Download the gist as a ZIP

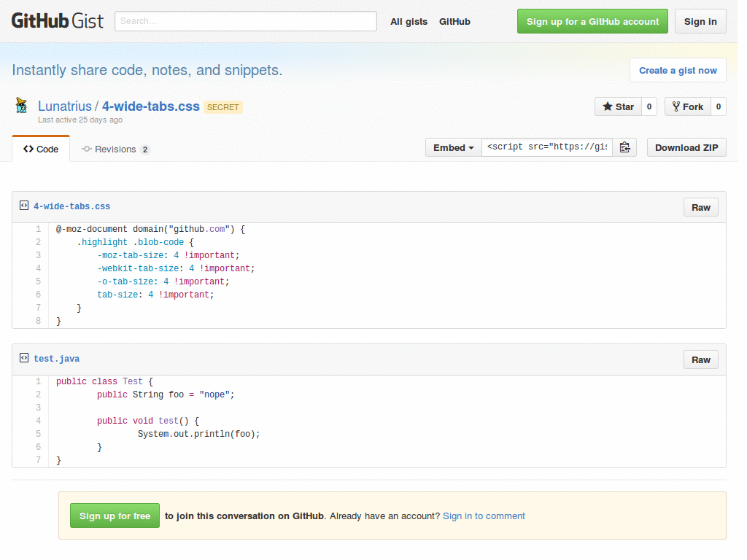tap(686, 147)
